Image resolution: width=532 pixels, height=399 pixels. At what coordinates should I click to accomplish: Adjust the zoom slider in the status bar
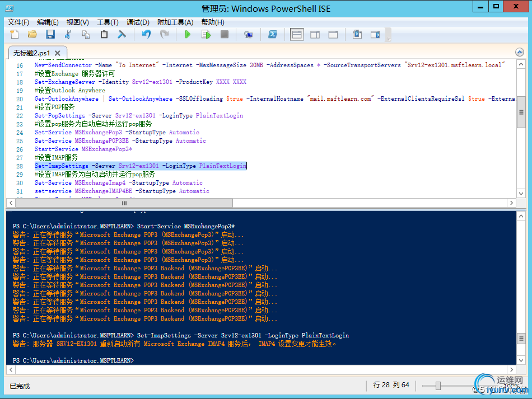click(438, 386)
